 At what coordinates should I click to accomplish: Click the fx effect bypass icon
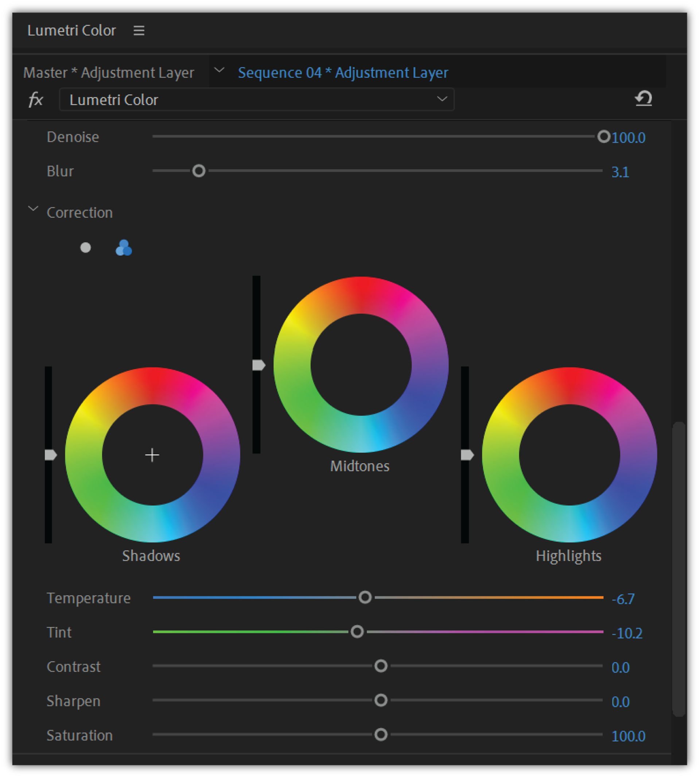tap(36, 99)
